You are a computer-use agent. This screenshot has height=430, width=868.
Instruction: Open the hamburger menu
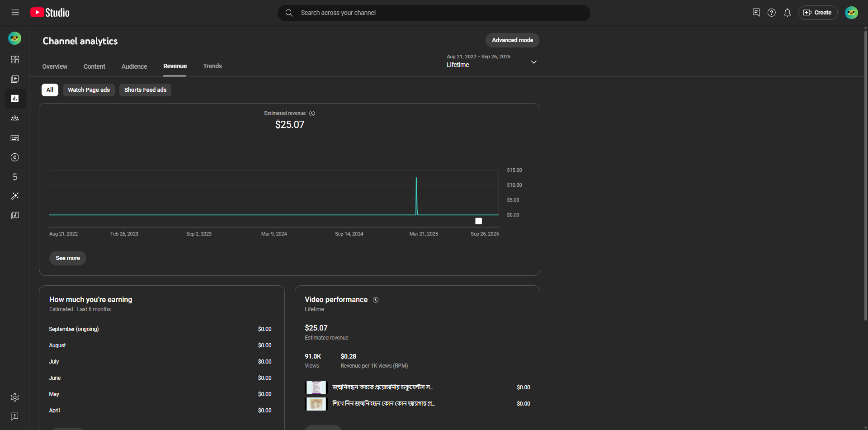(x=15, y=13)
